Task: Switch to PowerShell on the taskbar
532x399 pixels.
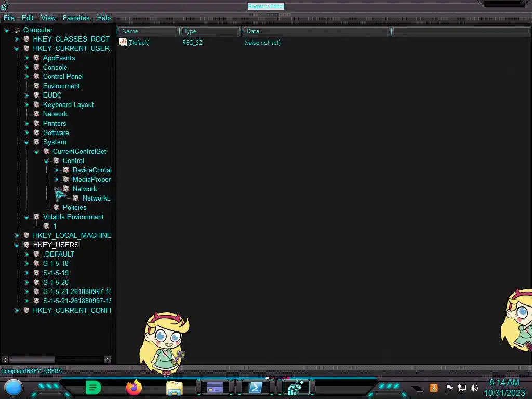Action: [256, 388]
